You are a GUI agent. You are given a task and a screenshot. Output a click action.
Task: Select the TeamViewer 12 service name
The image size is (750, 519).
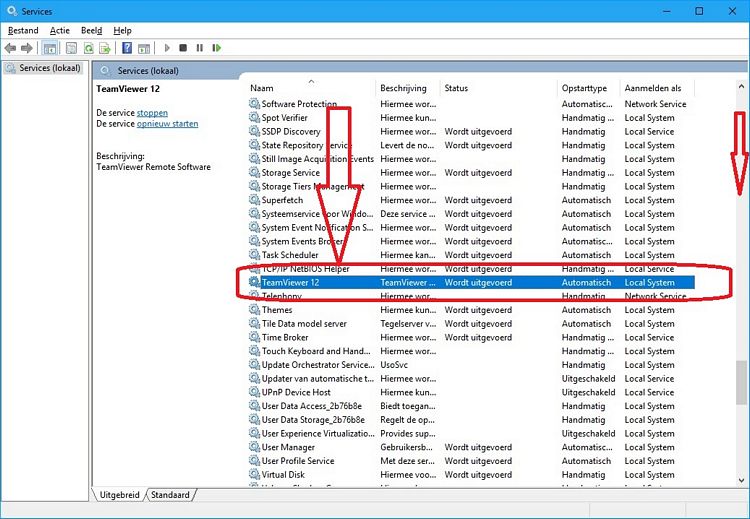pos(290,283)
